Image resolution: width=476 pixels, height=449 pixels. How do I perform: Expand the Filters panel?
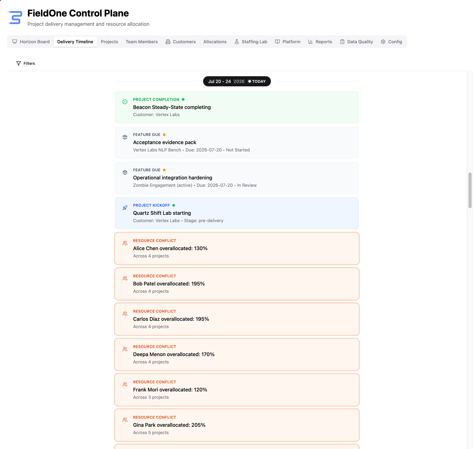pos(26,63)
